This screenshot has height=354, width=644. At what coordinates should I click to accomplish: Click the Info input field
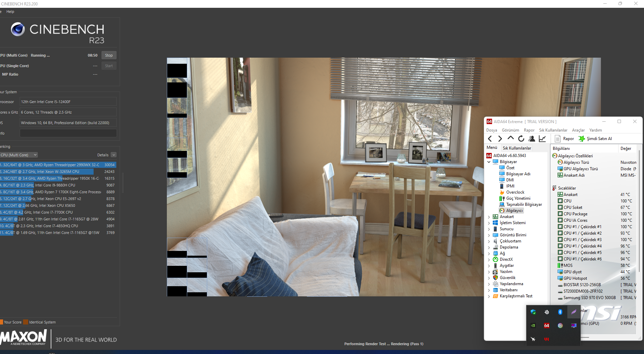[x=68, y=133]
